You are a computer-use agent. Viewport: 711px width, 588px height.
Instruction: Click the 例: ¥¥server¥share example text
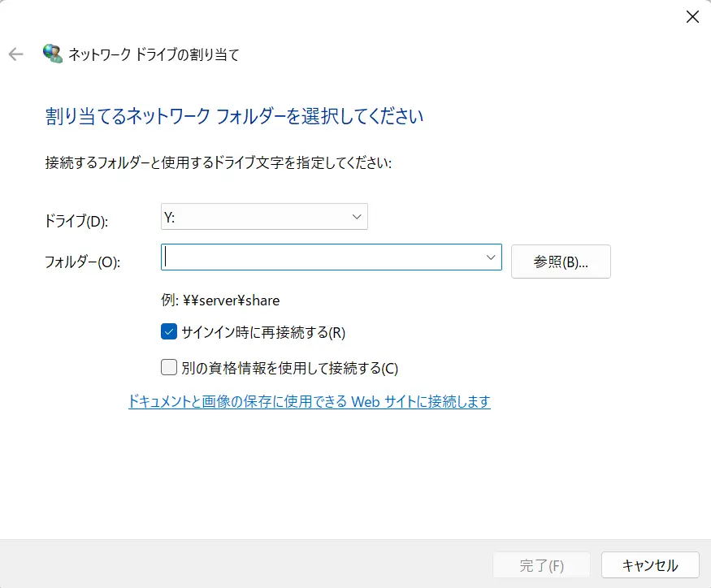pyautogui.click(x=220, y=300)
